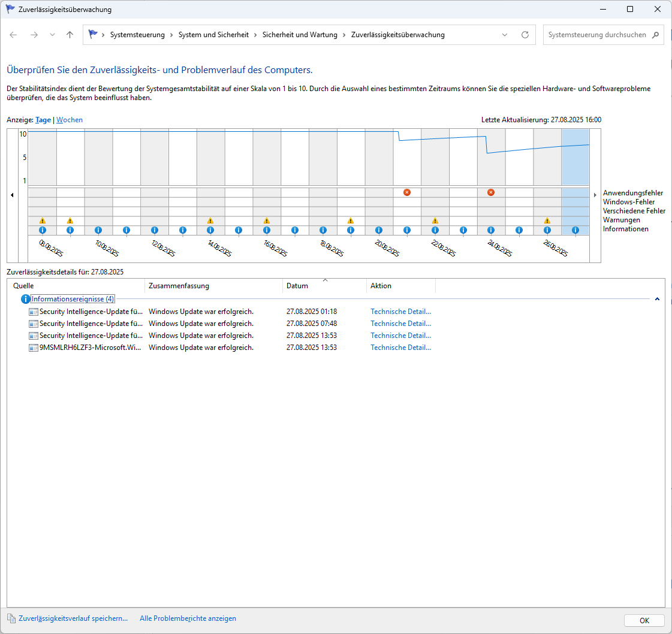Select the highlighted 27.08.2025 stability chart column

point(575,157)
